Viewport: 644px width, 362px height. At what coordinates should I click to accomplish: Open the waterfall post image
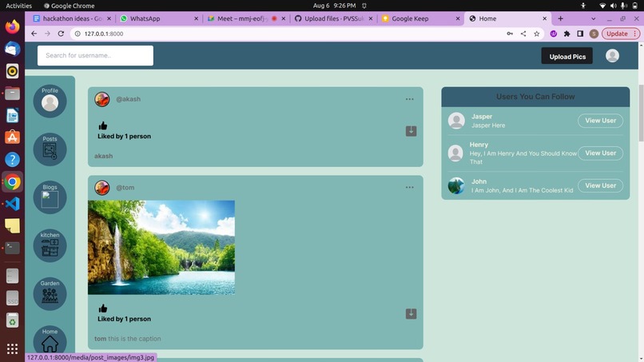(x=161, y=248)
